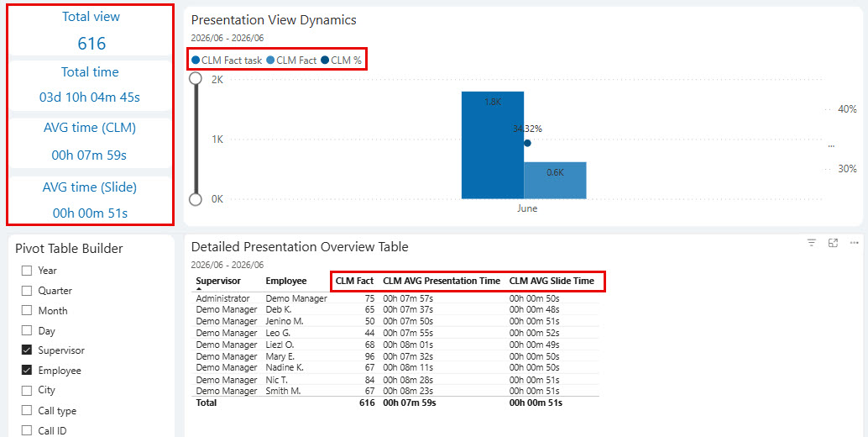Screen dimensions: 868x437
Task: Click the sort arrow under Supervisor header
Action: point(199,288)
